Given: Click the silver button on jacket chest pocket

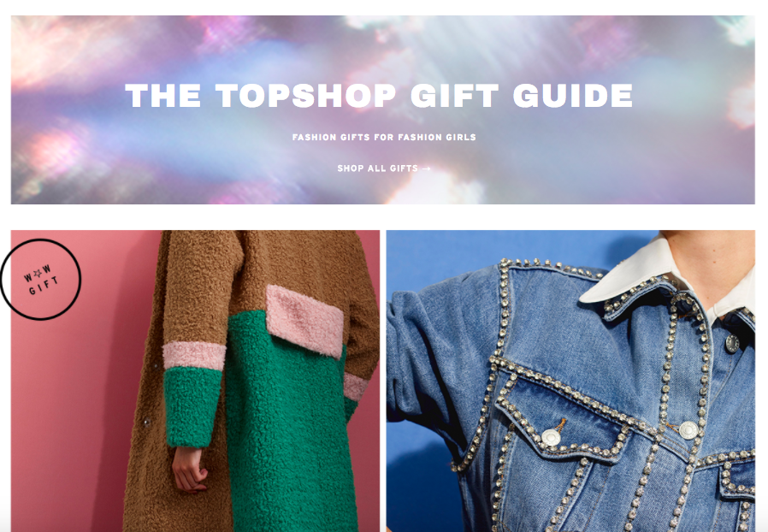Looking at the screenshot, I should (x=552, y=437).
